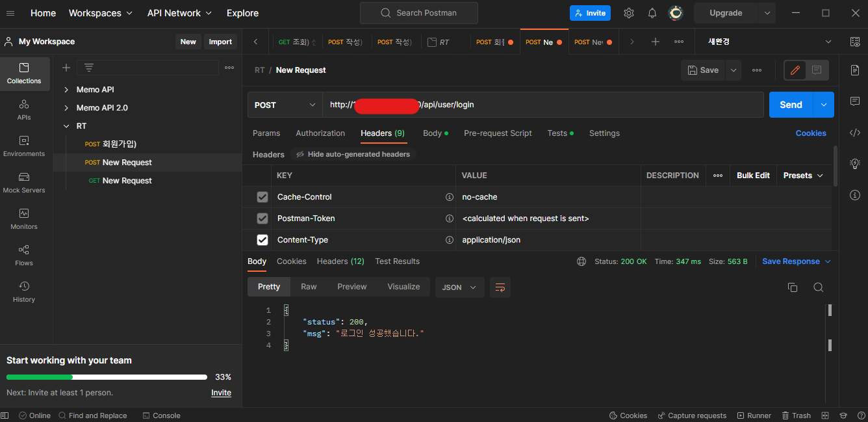Switch to the Params tab
Image resolution: width=868 pixels, height=422 pixels.
(266, 133)
